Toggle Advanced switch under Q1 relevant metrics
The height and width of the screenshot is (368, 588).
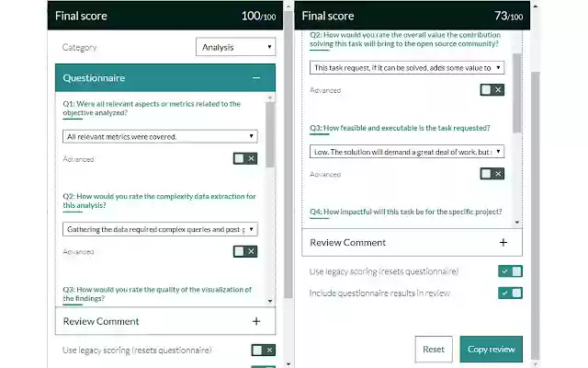pos(245,158)
